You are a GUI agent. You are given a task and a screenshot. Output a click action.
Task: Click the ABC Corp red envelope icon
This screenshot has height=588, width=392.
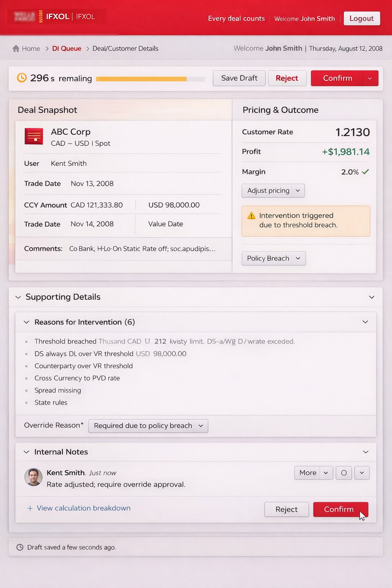(34, 136)
